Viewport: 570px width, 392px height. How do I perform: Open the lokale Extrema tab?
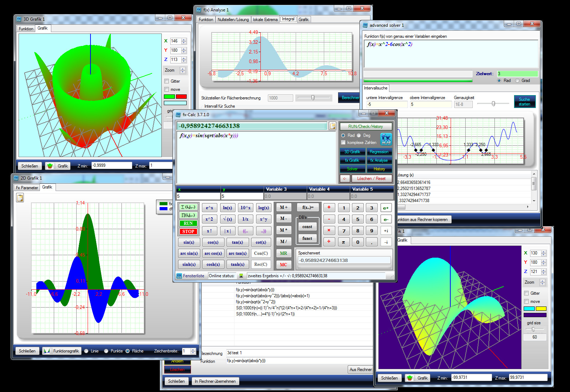pos(265,20)
